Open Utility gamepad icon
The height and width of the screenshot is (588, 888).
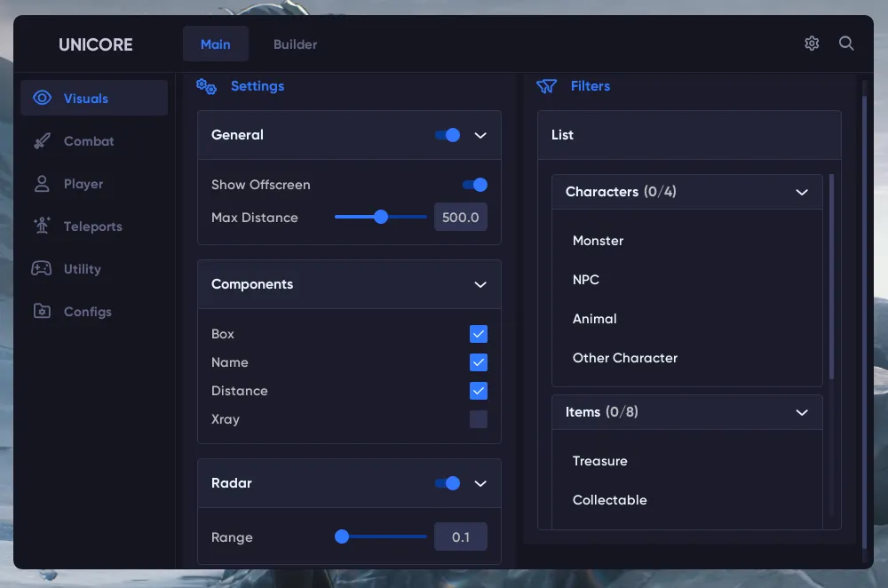pyautogui.click(x=42, y=269)
